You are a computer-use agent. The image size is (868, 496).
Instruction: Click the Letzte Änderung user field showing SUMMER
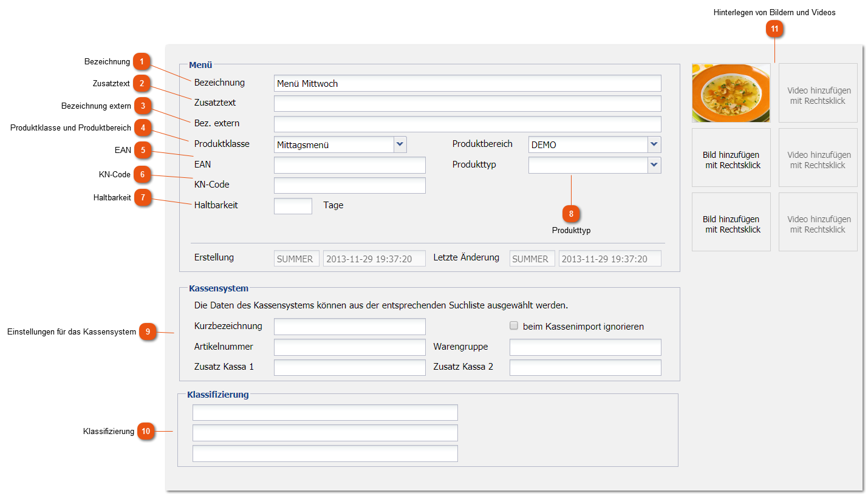(x=532, y=259)
